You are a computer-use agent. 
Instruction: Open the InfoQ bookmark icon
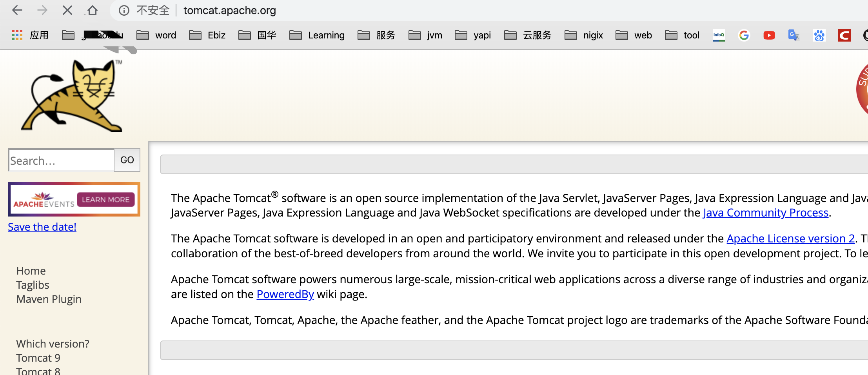point(719,35)
